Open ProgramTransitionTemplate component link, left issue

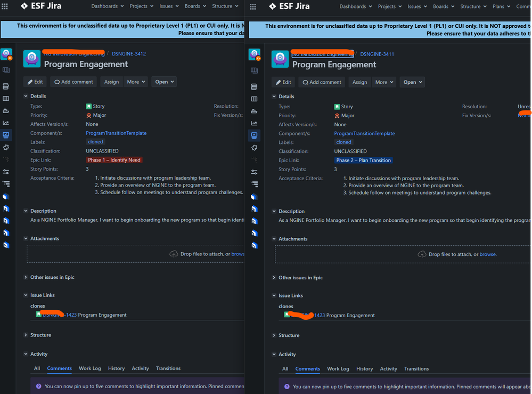click(x=116, y=133)
